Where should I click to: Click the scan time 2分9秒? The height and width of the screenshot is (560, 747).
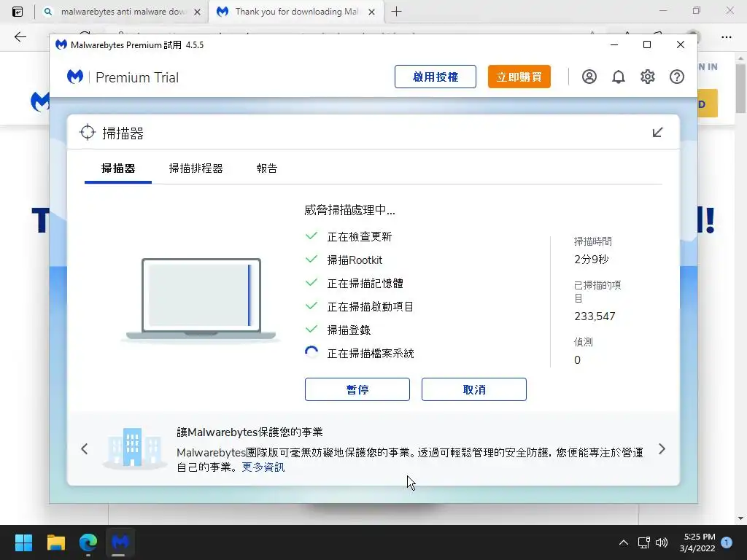(x=591, y=260)
